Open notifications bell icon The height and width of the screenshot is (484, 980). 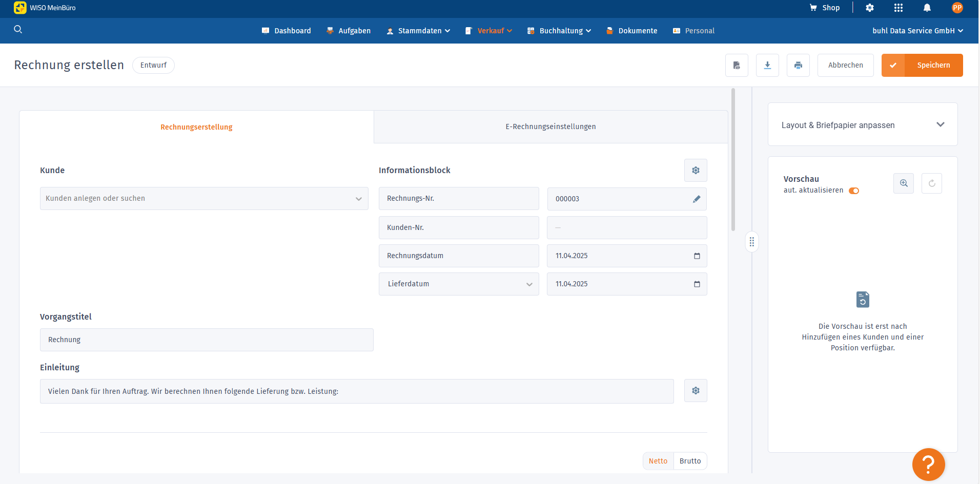point(927,8)
